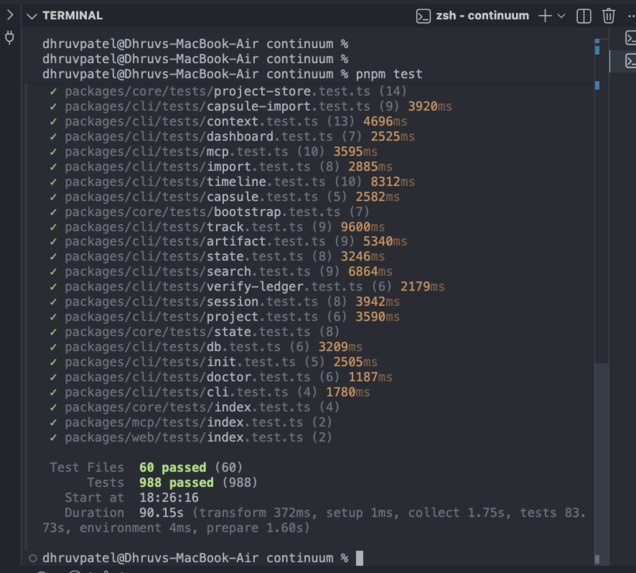Click the core/tests/state.test.ts line
This screenshot has height=573, width=636.
194,332
